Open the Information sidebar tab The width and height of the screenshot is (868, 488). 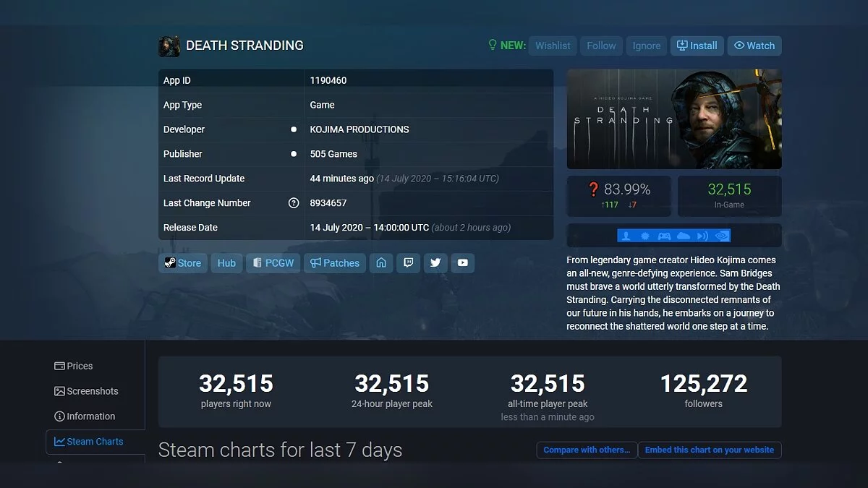85,416
